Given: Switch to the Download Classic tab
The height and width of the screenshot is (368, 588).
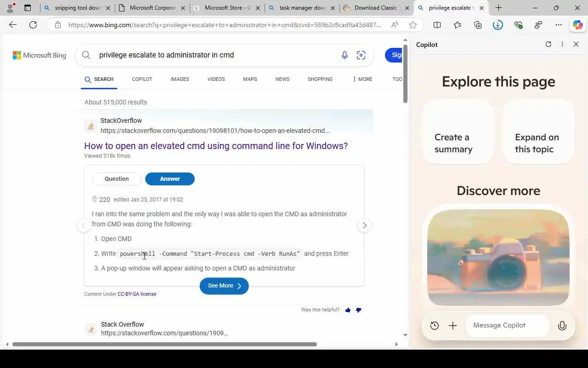Looking at the screenshot, I should point(376,8).
